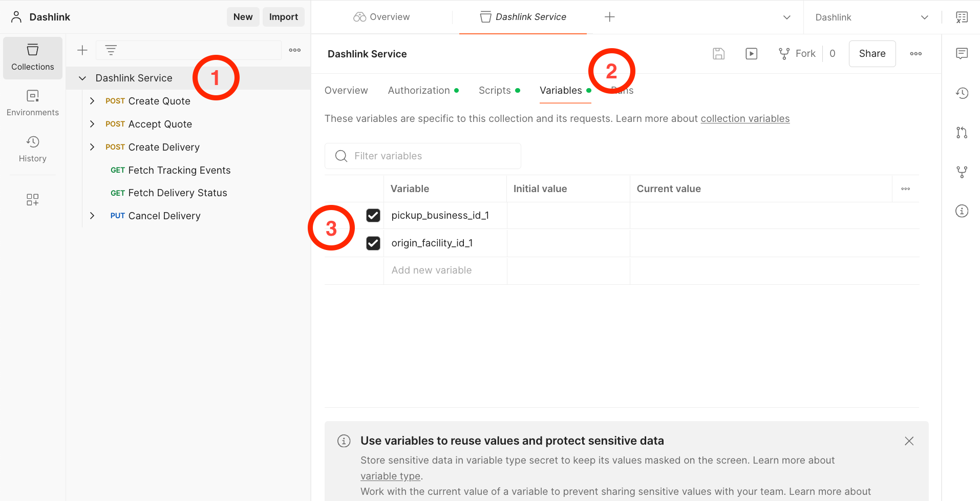Viewport: 980px width, 501px height.
Task: Open the collection variables link
Action: pos(745,119)
